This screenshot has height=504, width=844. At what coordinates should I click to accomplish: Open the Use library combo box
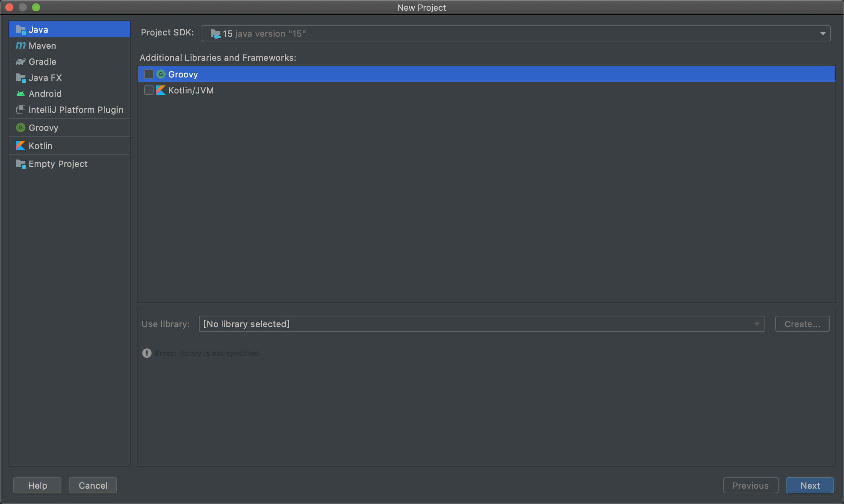coord(481,324)
